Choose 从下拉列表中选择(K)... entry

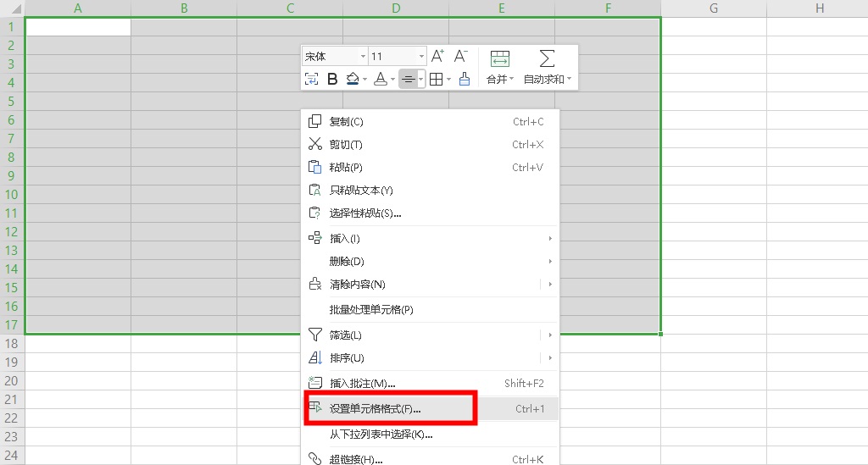pos(430,434)
